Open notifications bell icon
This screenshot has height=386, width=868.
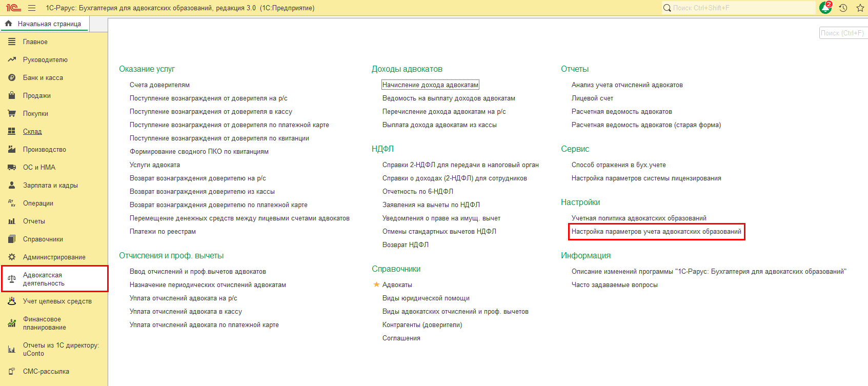click(x=825, y=8)
